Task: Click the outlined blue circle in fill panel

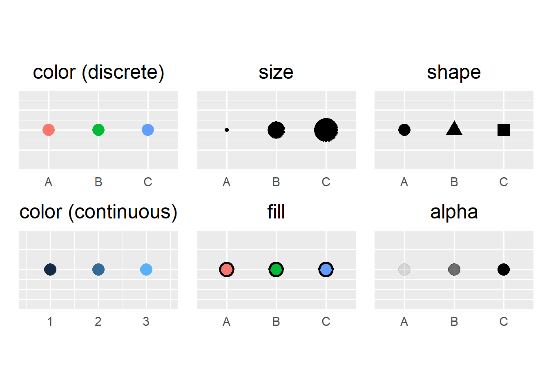Action: click(326, 269)
